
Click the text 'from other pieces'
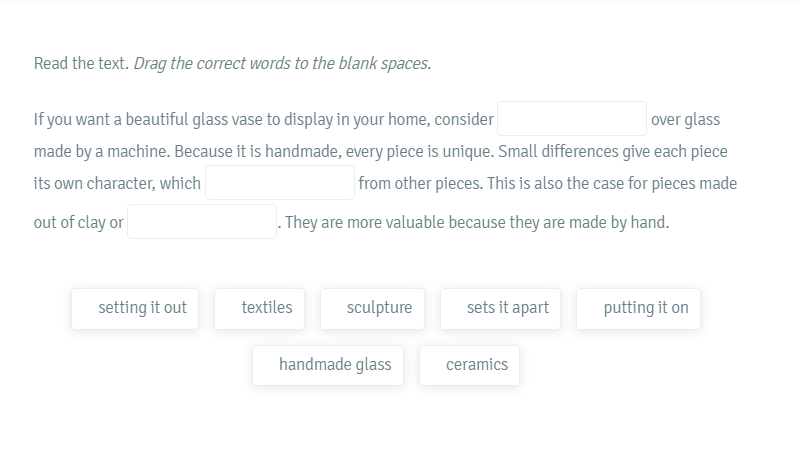coord(420,183)
